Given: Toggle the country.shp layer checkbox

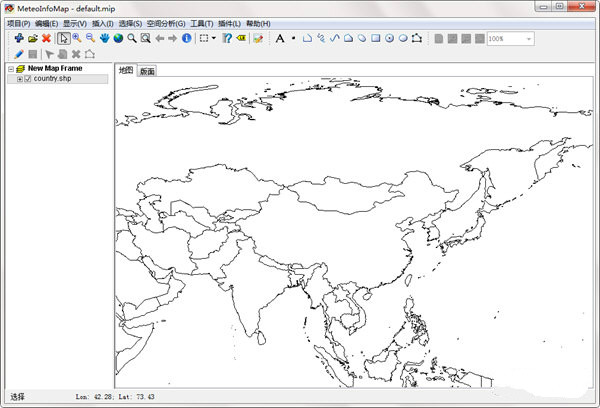Looking at the screenshot, I should pyautogui.click(x=28, y=79).
